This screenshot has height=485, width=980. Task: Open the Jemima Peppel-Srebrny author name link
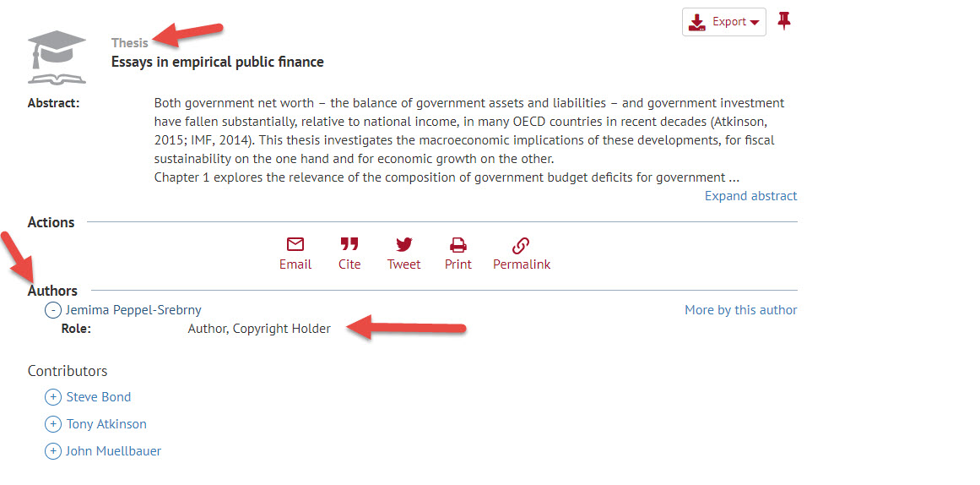pyautogui.click(x=133, y=310)
